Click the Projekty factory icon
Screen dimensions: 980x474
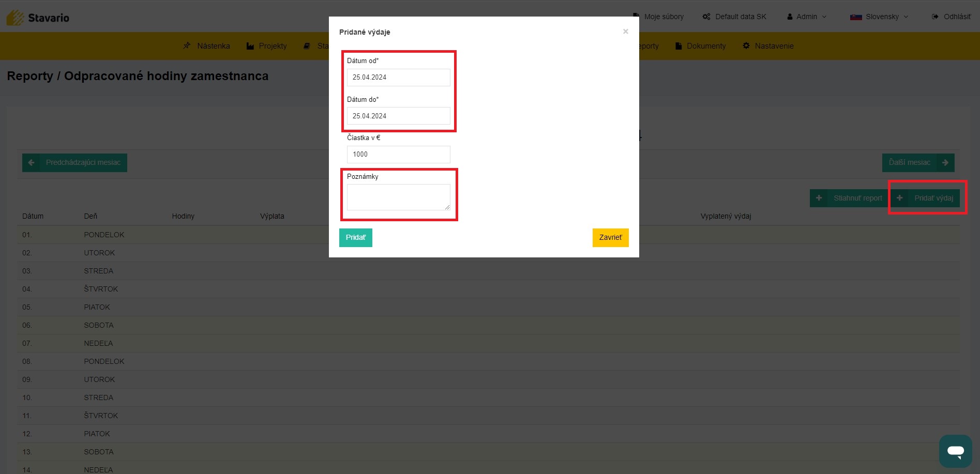[250, 46]
